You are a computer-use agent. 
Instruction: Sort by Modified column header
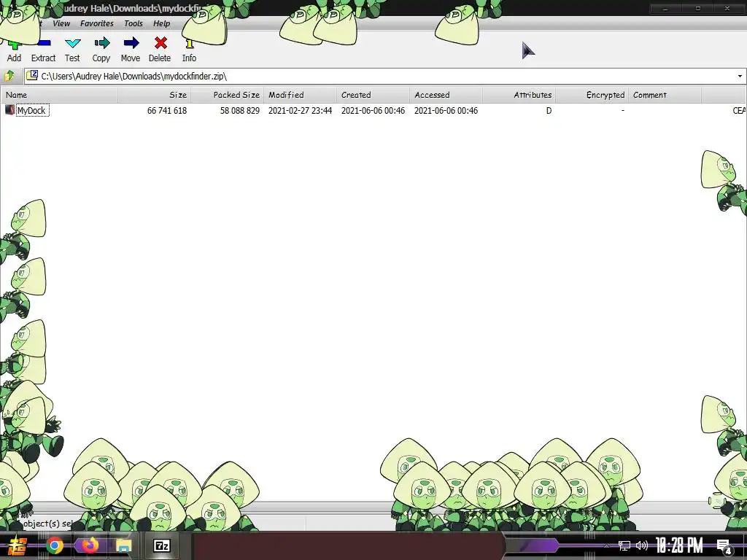click(x=300, y=95)
